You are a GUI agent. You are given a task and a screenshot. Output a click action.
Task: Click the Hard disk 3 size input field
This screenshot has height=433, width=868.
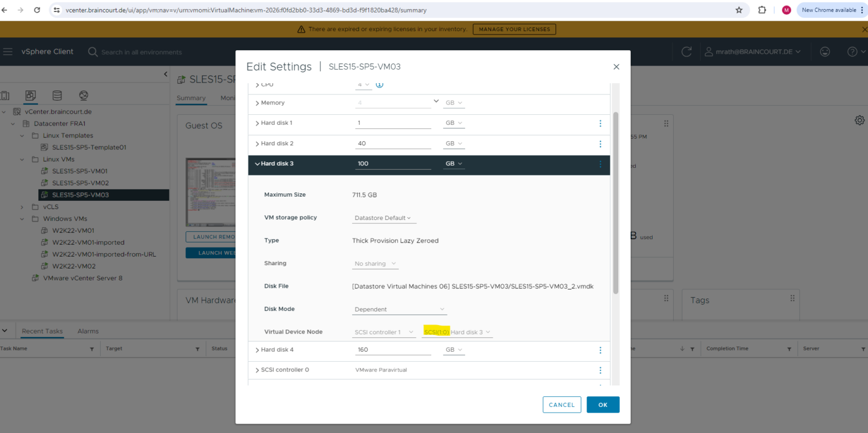pyautogui.click(x=393, y=163)
